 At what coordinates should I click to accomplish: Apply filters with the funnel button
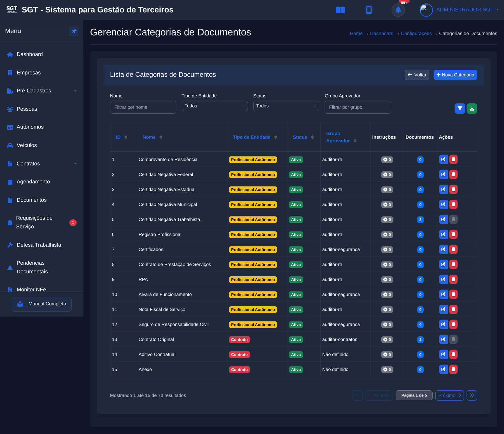[x=460, y=108]
